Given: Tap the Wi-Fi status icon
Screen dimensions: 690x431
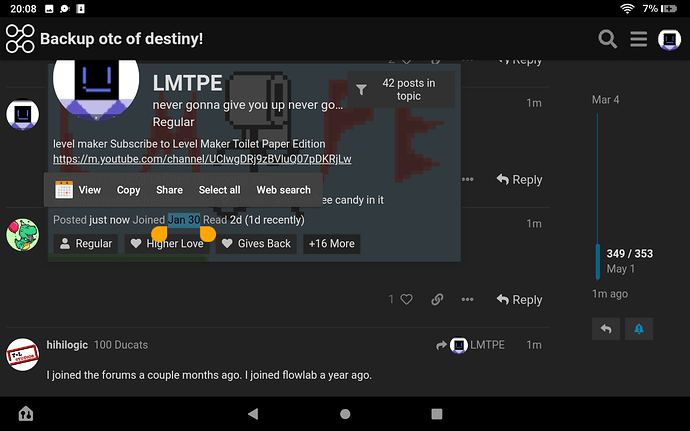Looking at the screenshot, I should [x=627, y=8].
